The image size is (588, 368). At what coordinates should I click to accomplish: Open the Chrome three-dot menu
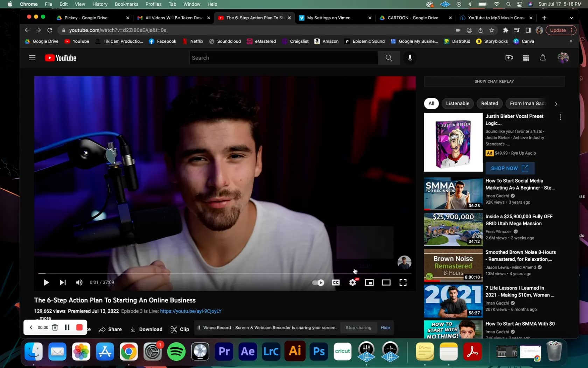[x=572, y=30]
